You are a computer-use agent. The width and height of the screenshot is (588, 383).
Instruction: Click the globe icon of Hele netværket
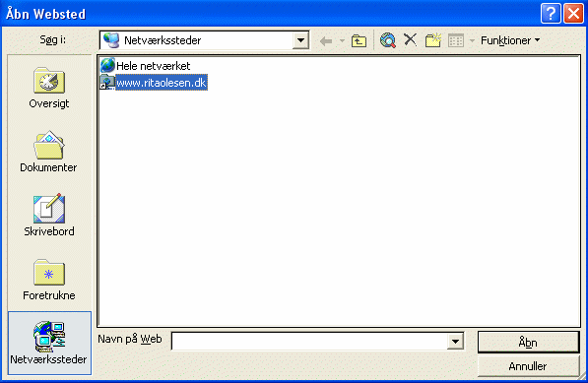(x=107, y=66)
